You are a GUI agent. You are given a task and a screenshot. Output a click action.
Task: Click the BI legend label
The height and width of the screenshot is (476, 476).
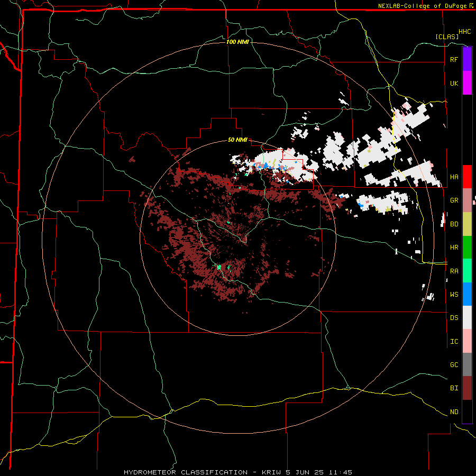pyautogui.click(x=454, y=388)
